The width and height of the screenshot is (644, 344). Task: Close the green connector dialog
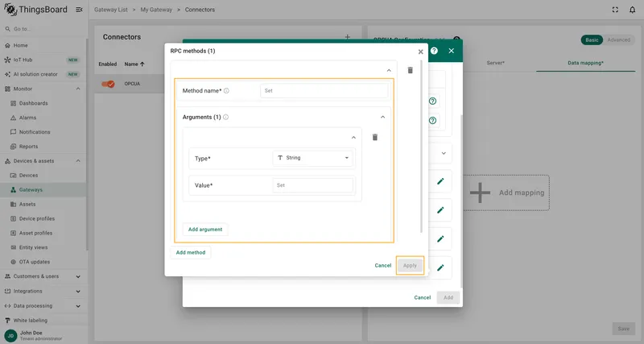[x=451, y=51]
